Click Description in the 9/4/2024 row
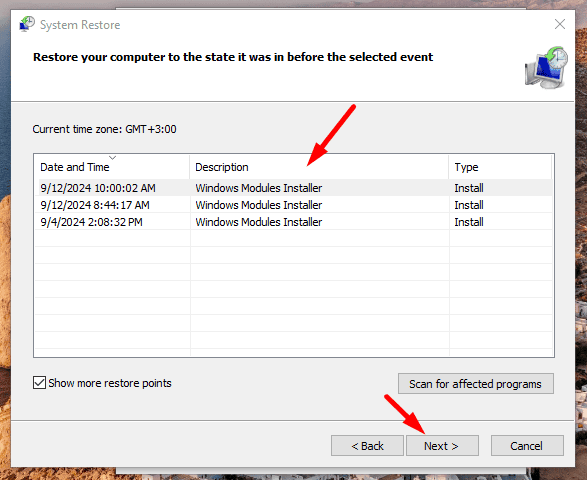 point(259,222)
